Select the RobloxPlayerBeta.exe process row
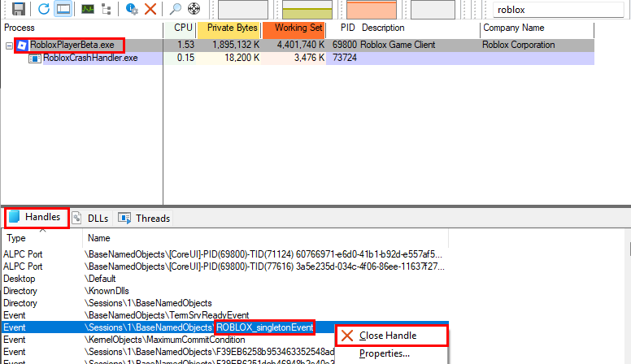This screenshot has height=364, width=631. pos(298,45)
